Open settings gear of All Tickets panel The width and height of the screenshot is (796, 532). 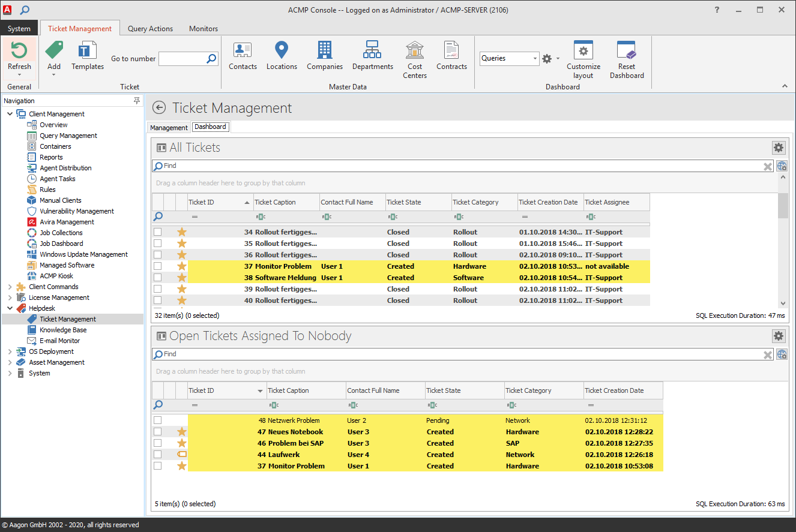point(778,148)
